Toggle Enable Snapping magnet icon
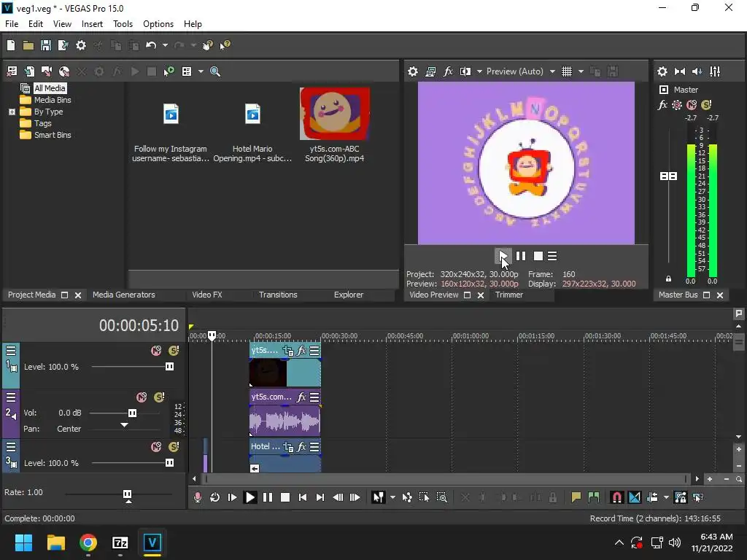The width and height of the screenshot is (747, 560). click(x=616, y=497)
